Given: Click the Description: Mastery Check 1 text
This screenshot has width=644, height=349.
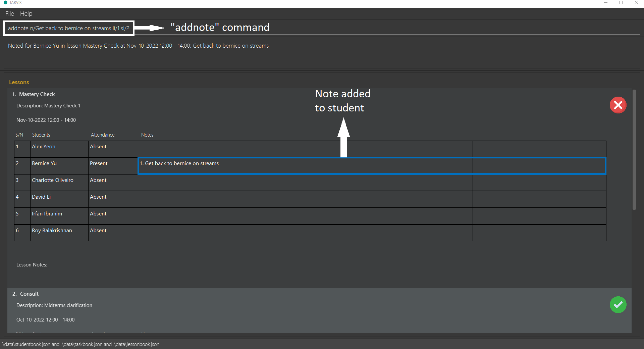Looking at the screenshot, I should click(48, 106).
